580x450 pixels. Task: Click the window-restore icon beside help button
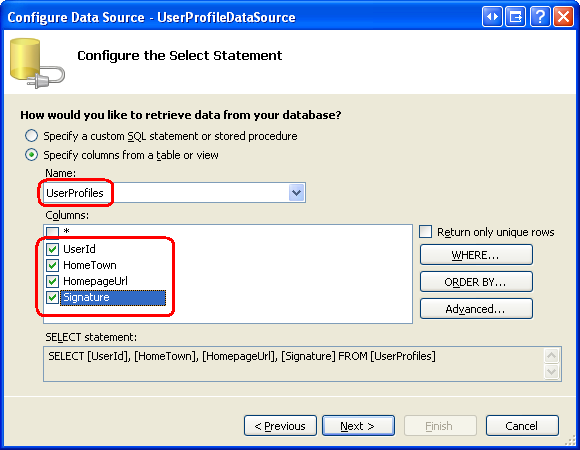[x=516, y=17]
